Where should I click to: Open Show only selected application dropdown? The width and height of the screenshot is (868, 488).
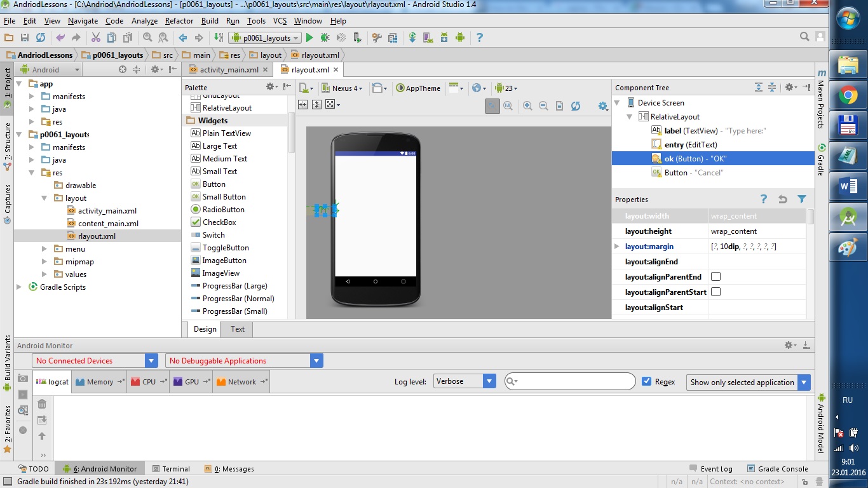click(x=749, y=382)
